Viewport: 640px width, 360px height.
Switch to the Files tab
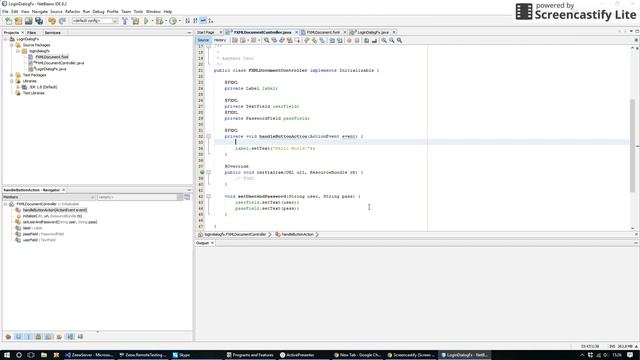coord(32,33)
